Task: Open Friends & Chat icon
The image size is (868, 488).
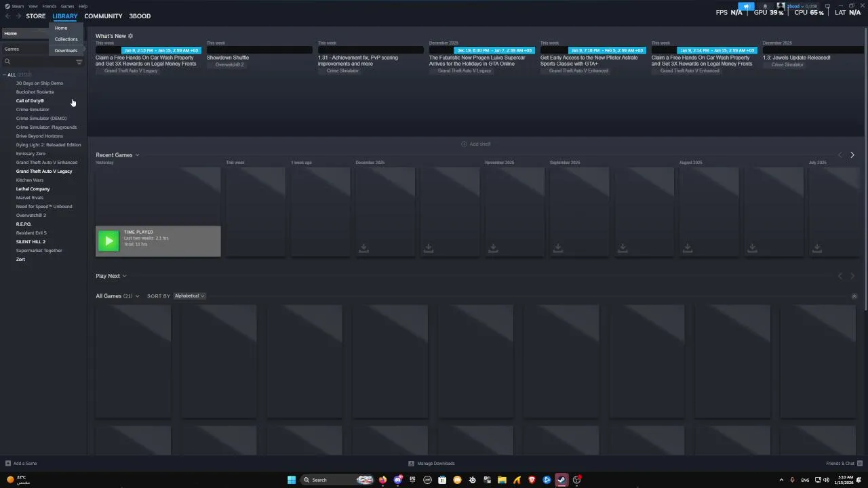Action: 860,464
